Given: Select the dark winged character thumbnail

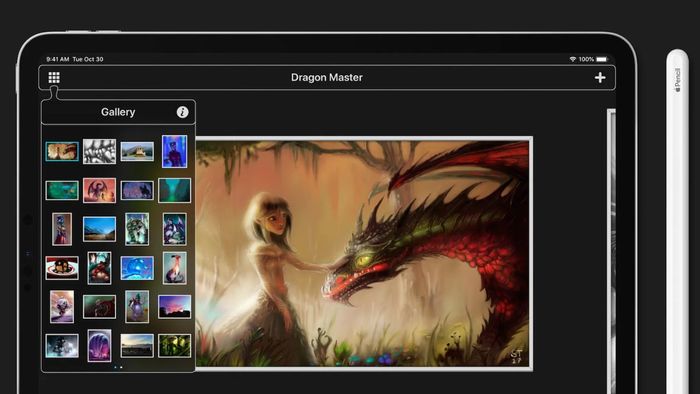Looking at the screenshot, I should [x=175, y=229].
